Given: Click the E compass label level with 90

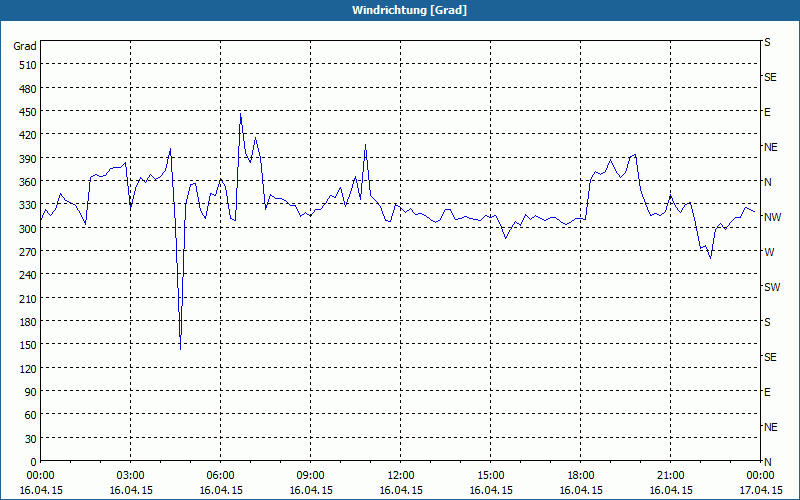Looking at the screenshot, I should point(767,392).
